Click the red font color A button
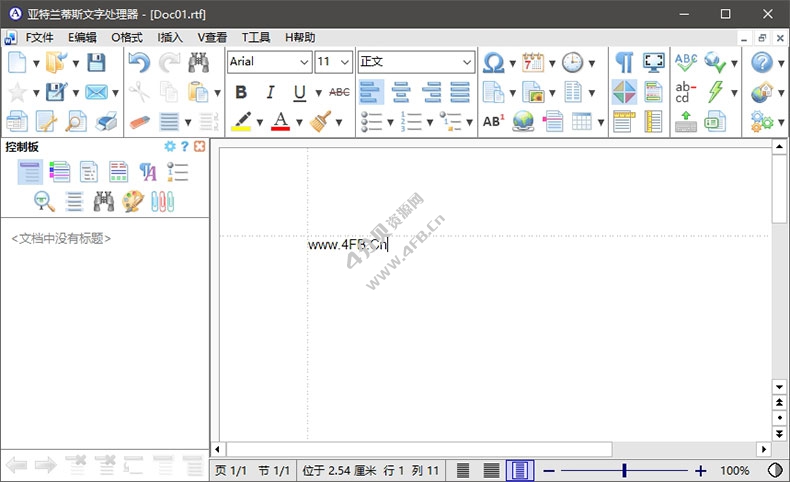Viewport: 790px width, 482px height. (x=281, y=121)
